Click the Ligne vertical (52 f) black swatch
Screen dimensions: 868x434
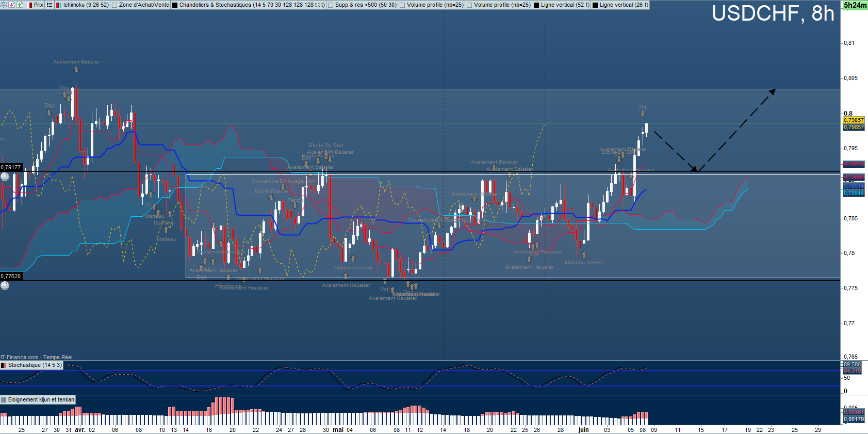click(536, 5)
